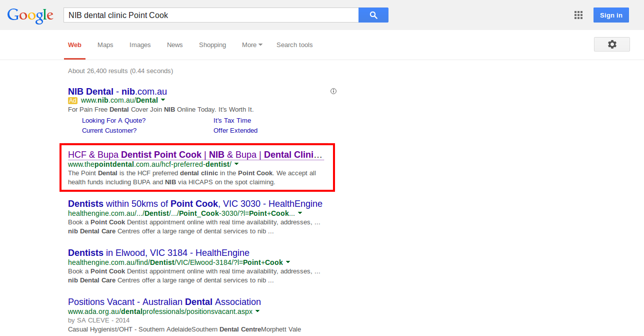Open the Looking For A Quote? sitelink
Image resolution: width=644 pixels, height=336 pixels.
pos(114,121)
